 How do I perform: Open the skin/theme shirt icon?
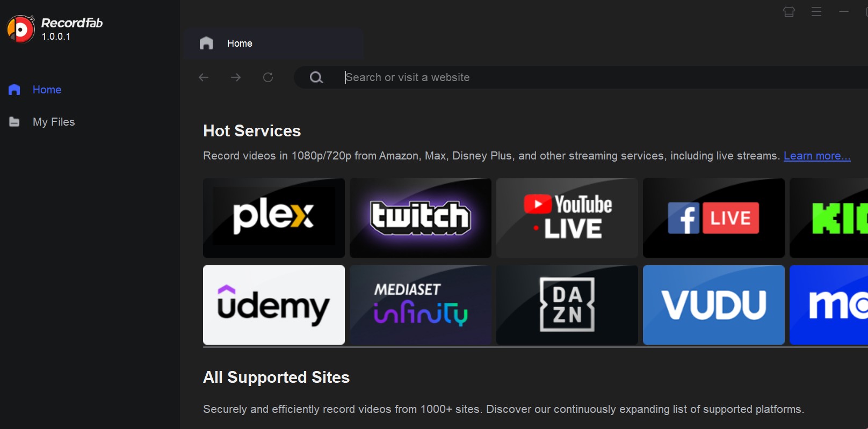(789, 12)
